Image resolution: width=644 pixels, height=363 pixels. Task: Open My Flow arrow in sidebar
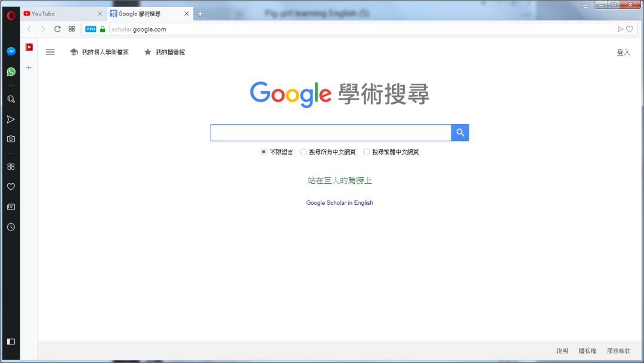click(11, 119)
